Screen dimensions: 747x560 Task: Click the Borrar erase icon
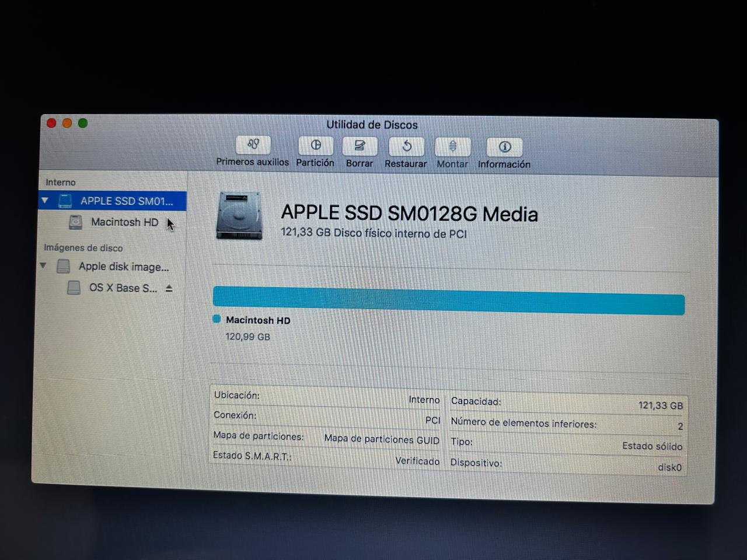[x=359, y=146]
